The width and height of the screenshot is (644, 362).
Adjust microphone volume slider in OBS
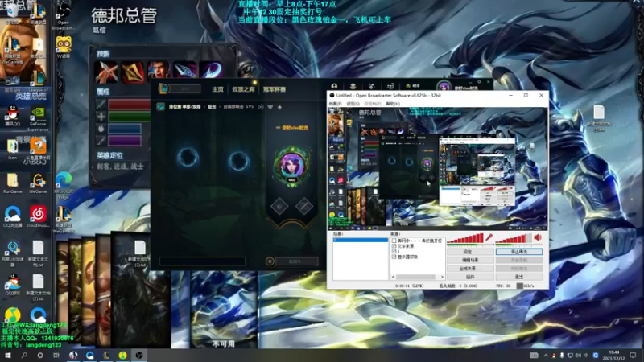pos(465,238)
